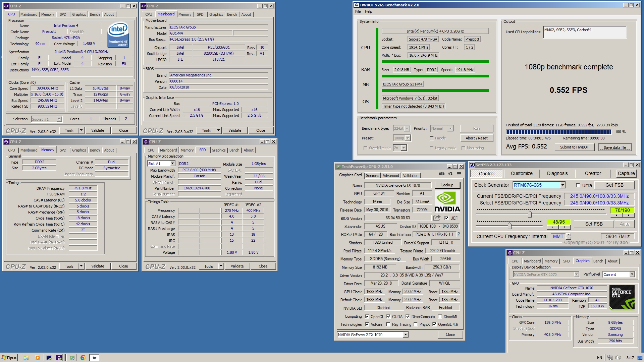Open the File menu in HWBOT
Image resolution: width=644 pixels, height=362 pixels.
point(358,11)
